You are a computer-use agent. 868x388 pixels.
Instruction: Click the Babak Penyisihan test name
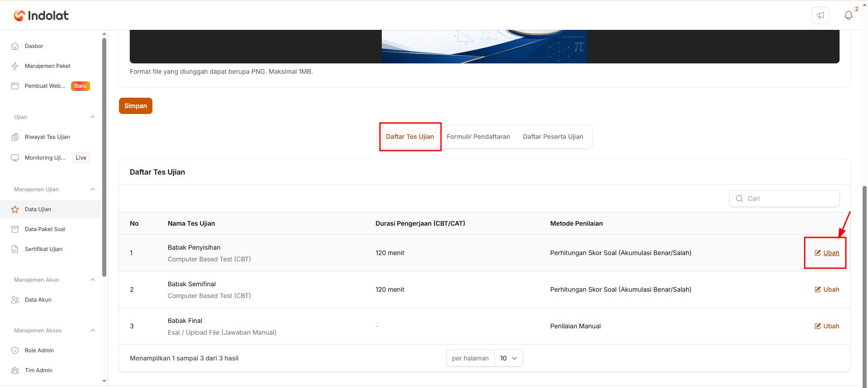pyautogui.click(x=194, y=247)
